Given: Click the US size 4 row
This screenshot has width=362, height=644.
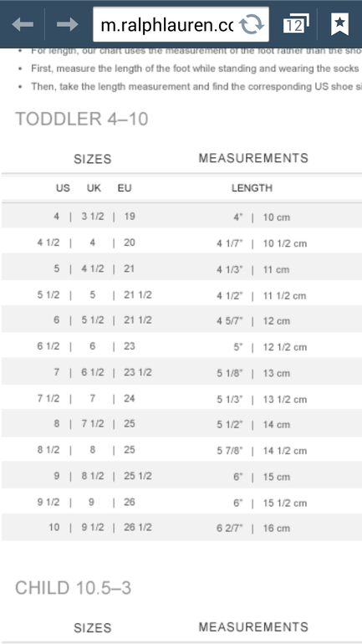Looking at the screenshot, I should [181, 217].
